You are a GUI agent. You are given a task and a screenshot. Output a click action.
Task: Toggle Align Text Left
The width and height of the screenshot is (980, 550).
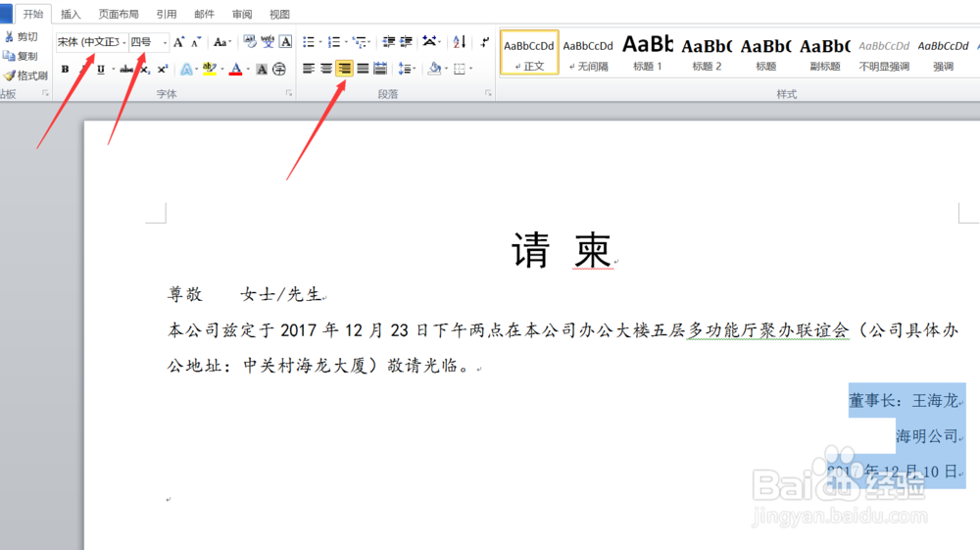(308, 69)
